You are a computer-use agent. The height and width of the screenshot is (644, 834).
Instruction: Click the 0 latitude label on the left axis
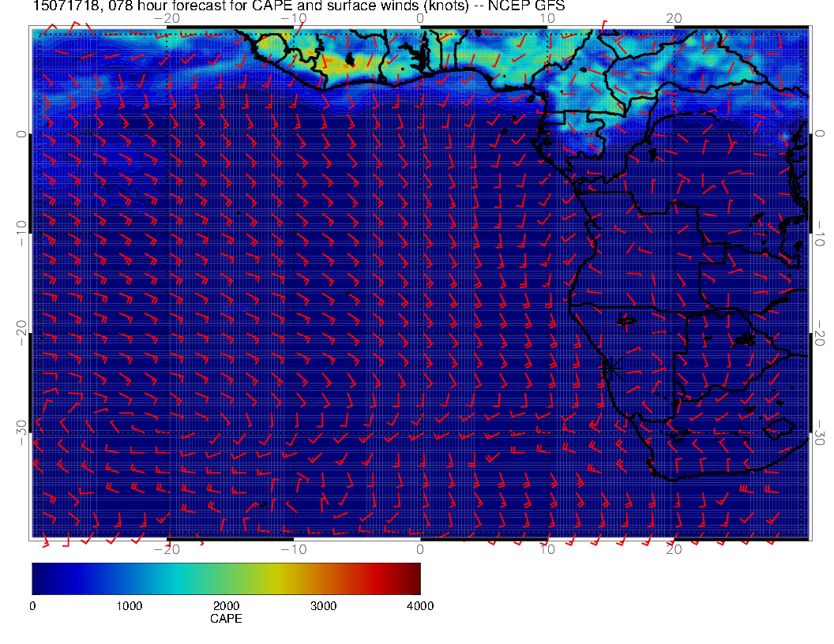tap(21, 135)
